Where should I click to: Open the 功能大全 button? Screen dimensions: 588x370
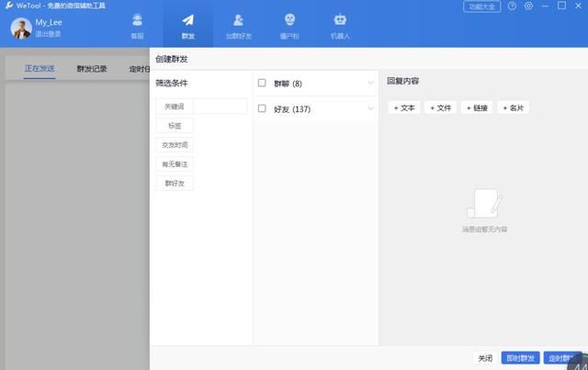(x=481, y=6)
